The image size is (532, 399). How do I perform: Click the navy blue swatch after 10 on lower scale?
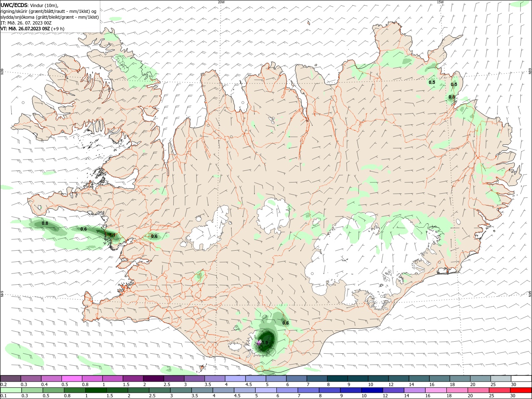(371, 390)
